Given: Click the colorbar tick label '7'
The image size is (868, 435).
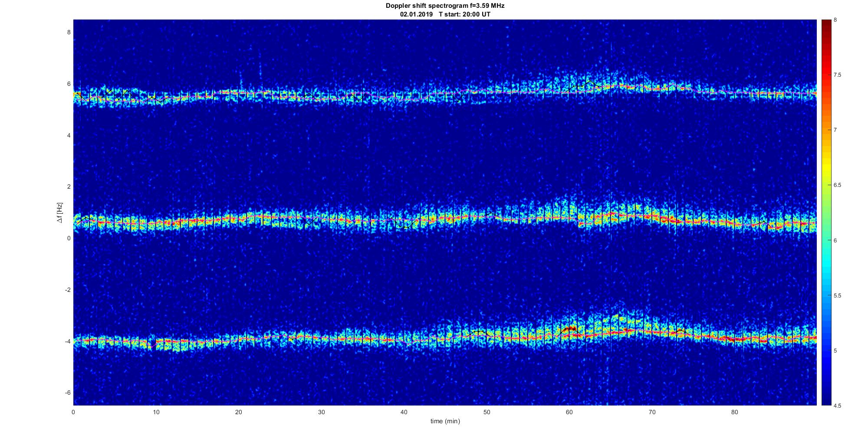Looking at the screenshot, I should 835,130.
